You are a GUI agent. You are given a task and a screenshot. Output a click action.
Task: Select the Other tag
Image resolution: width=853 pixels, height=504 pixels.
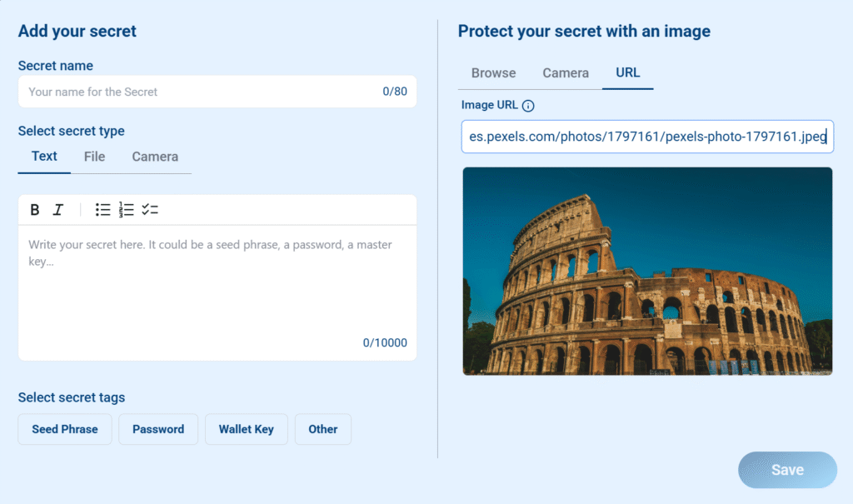click(x=323, y=429)
